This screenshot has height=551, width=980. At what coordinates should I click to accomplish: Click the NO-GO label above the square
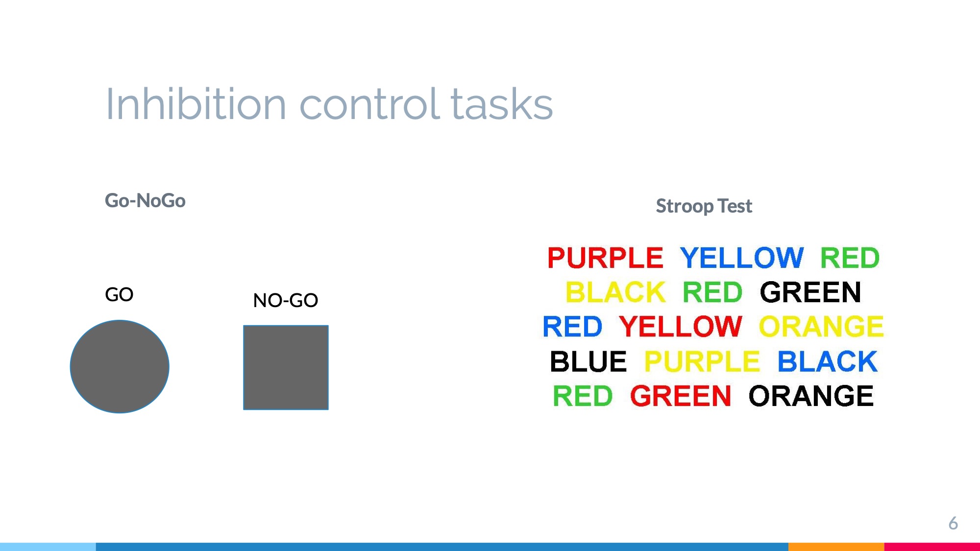[286, 300]
